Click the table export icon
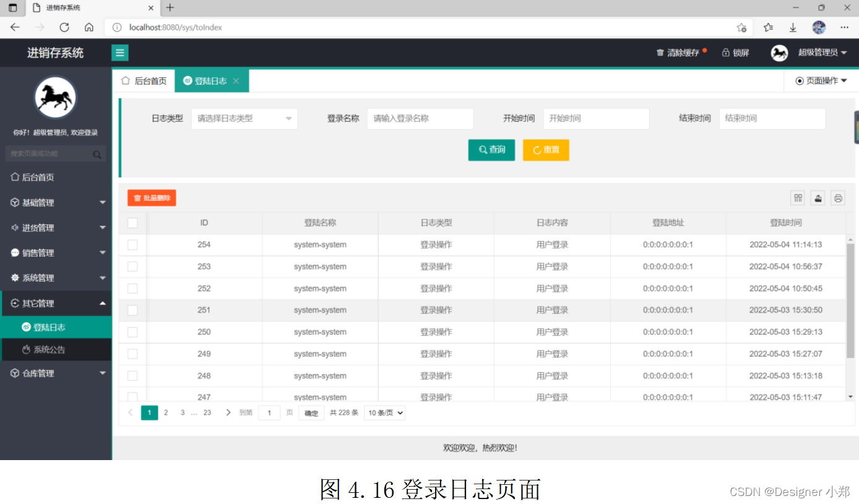This screenshot has height=504, width=859. pyautogui.click(x=818, y=198)
